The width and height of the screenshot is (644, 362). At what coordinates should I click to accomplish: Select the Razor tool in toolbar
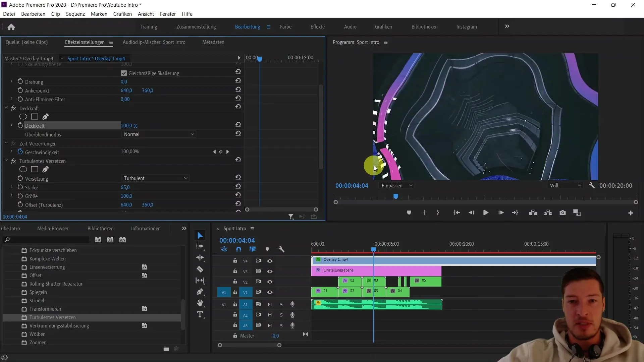tap(200, 269)
